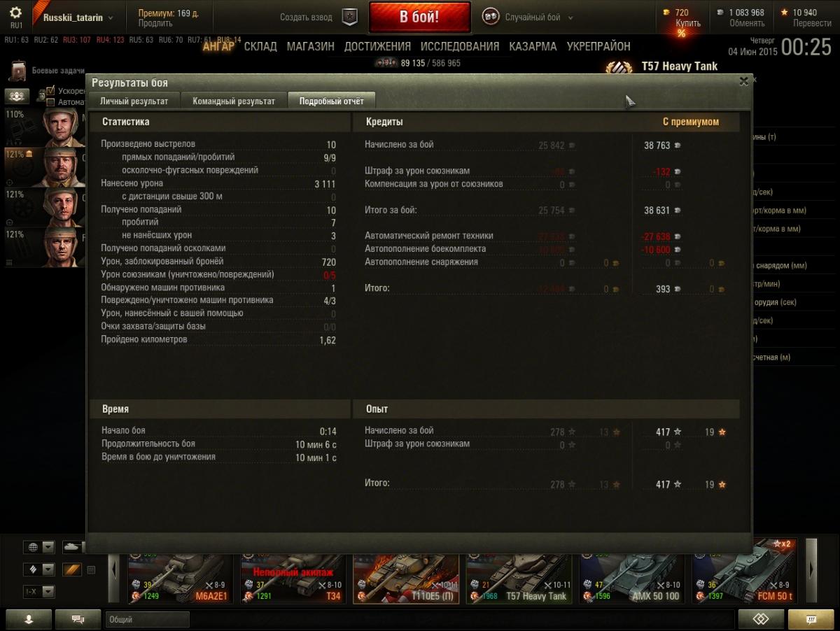Viewport: 840px width, 631px height.
Task: Click the diamond notification center button
Action: 761,619
